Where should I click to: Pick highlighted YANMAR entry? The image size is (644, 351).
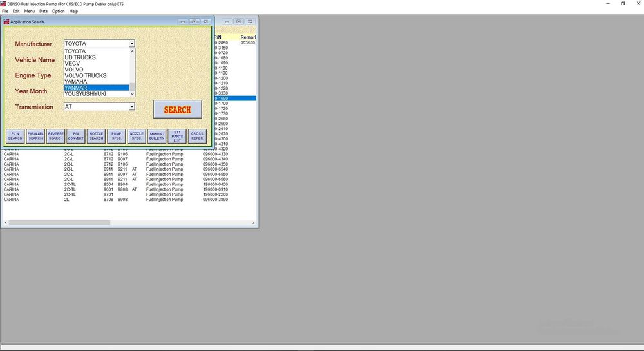point(97,88)
